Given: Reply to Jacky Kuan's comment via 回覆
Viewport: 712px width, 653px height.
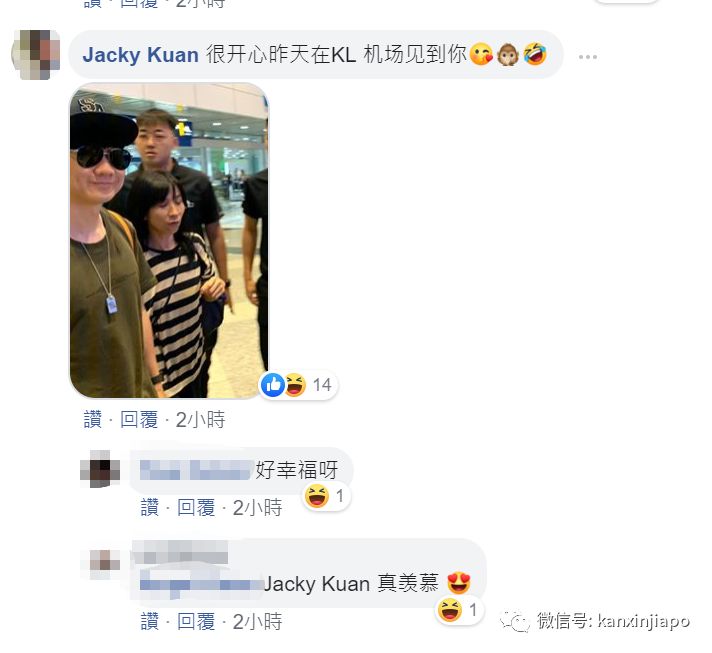Looking at the screenshot, I should [139, 419].
